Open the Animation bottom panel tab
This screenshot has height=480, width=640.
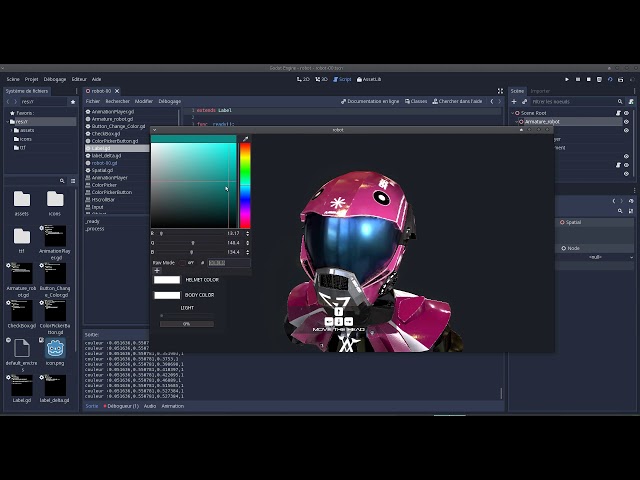click(173, 406)
